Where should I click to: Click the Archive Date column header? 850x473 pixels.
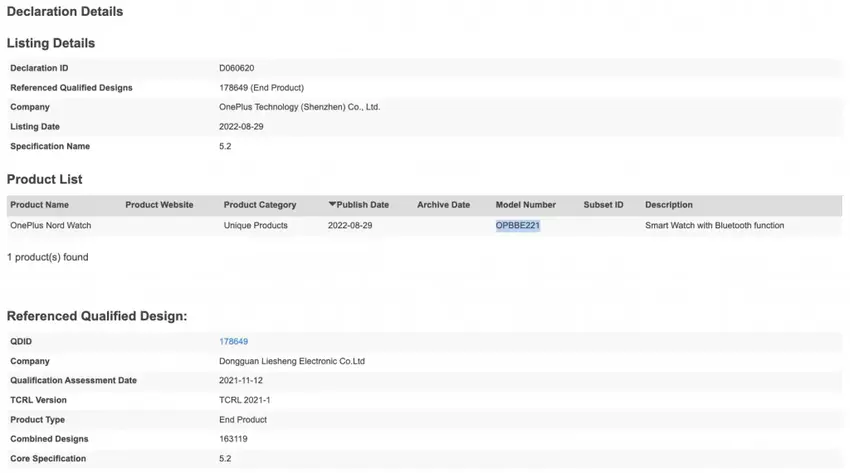pyautogui.click(x=443, y=205)
